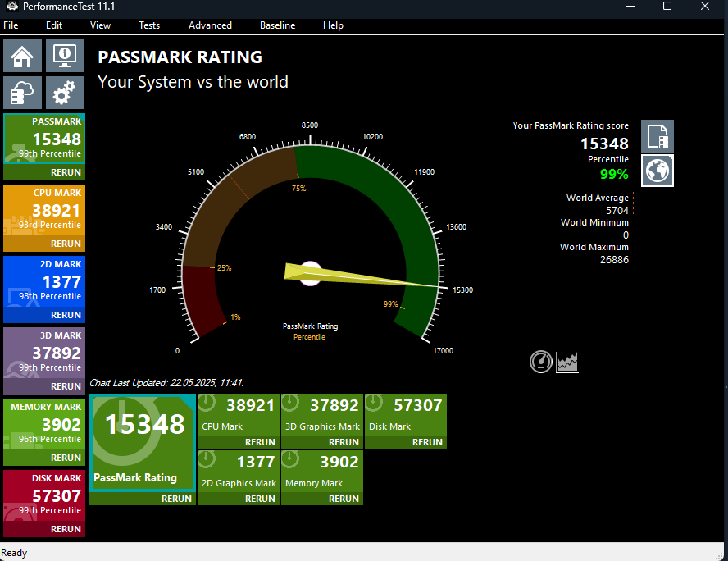
Task: Open the cloud baseline upload icon
Action: coord(22,93)
